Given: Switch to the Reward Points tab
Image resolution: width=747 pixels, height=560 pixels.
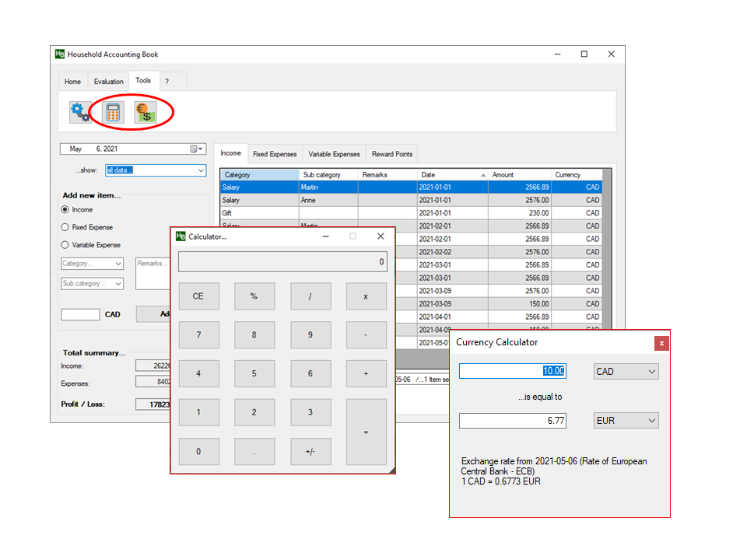Looking at the screenshot, I should [x=392, y=154].
